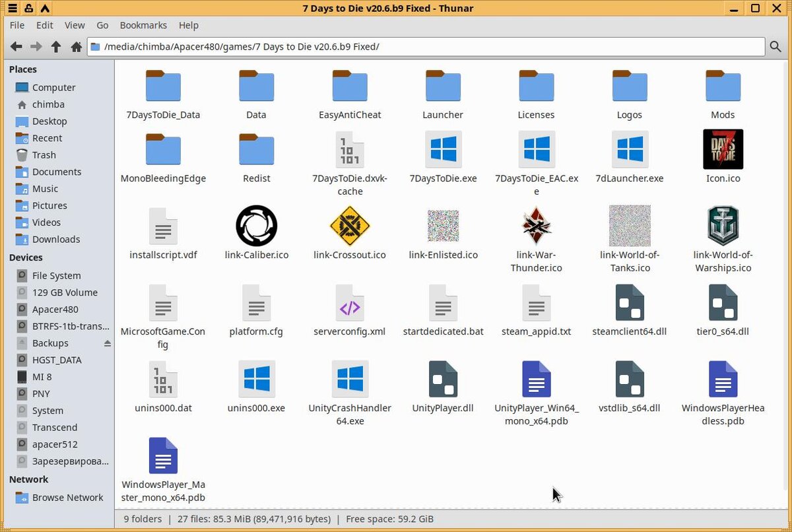Click the location path bar
This screenshot has height=532, width=792.
[x=426, y=46]
